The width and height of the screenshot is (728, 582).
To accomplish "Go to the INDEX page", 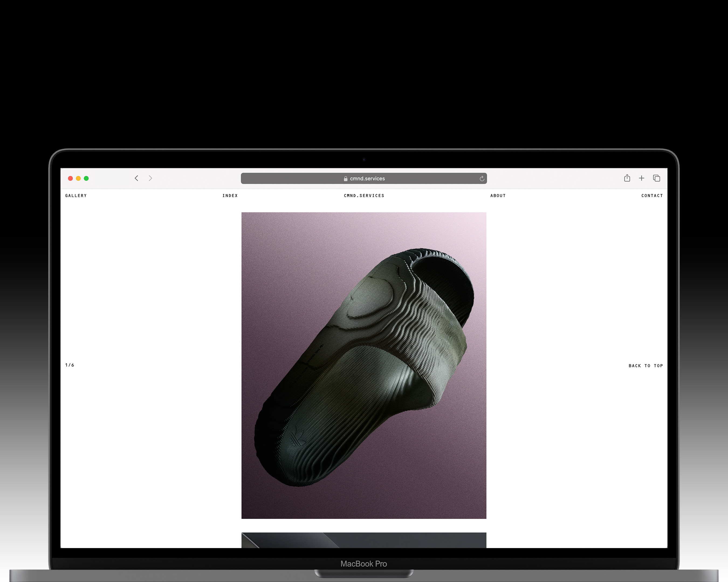I will (x=230, y=196).
